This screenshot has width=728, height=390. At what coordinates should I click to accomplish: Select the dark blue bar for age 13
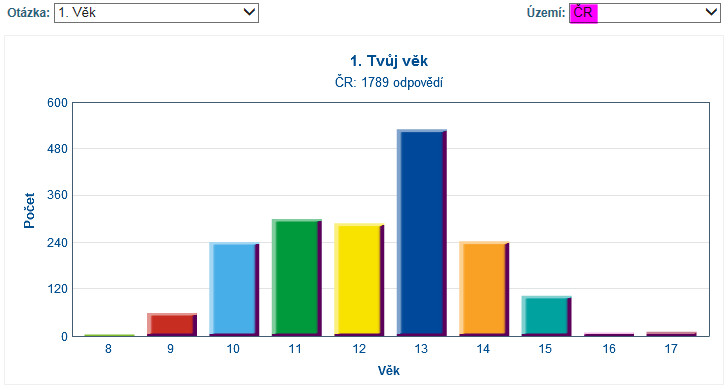pyautogui.click(x=422, y=233)
